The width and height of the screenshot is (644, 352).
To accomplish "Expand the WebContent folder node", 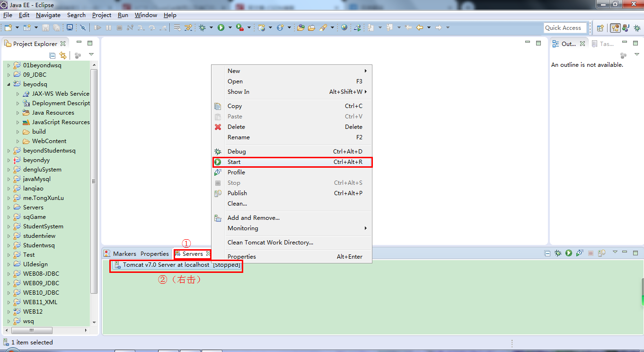I will click(18, 141).
